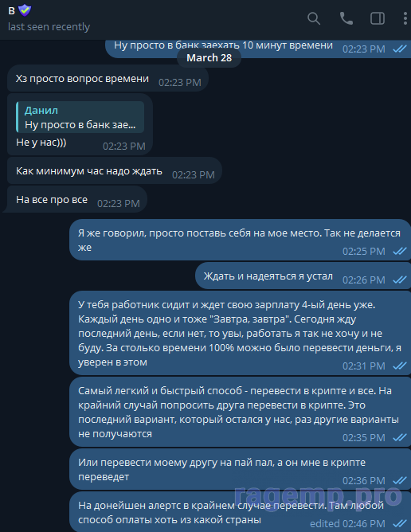411x532 pixels.
Task: Jump to the quoted Данил reply message
Action: point(80,117)
